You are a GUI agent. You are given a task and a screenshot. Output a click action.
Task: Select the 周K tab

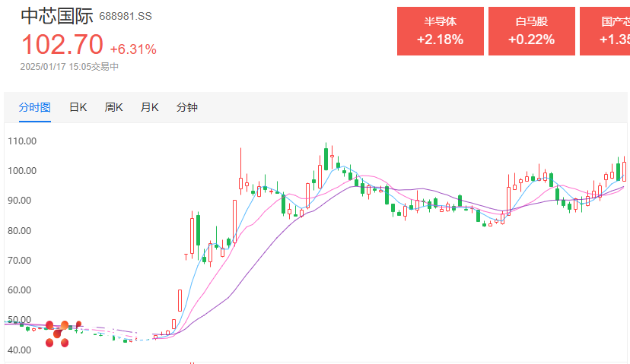click(x=113, y=107)
